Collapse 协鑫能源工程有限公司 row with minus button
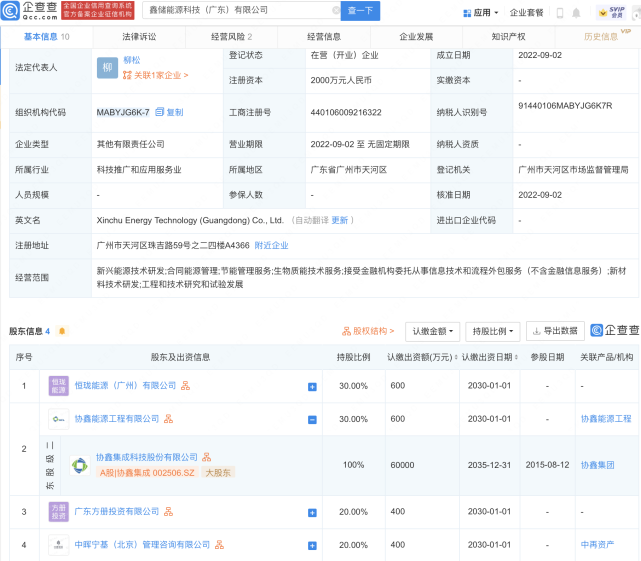Screen dimensions: 641x561 coord(312,419)
